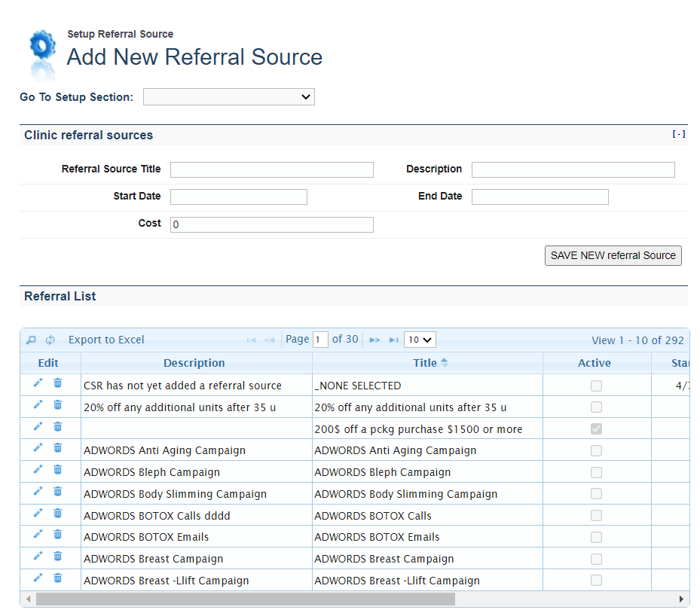
Task: Sort the list by Description column header
Action: point(194,363)
